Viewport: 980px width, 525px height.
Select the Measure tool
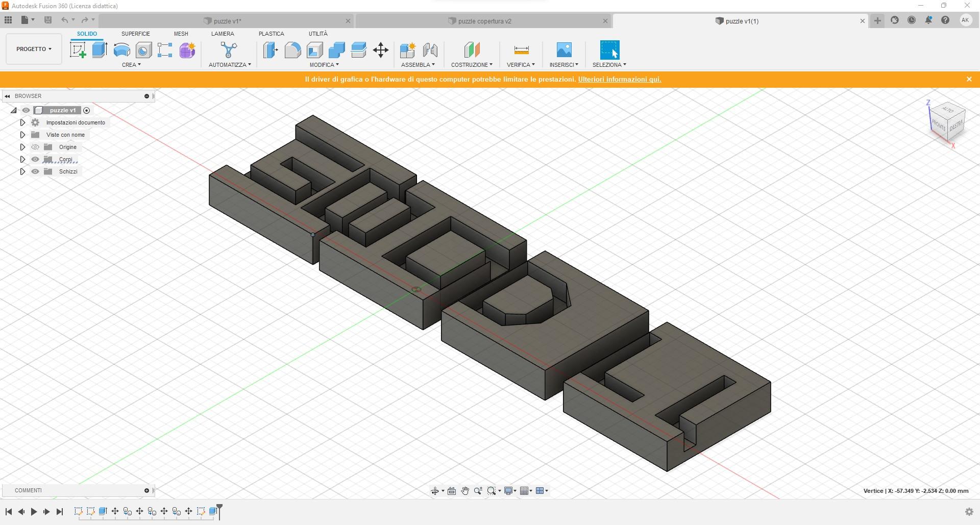tap(521, 50)
